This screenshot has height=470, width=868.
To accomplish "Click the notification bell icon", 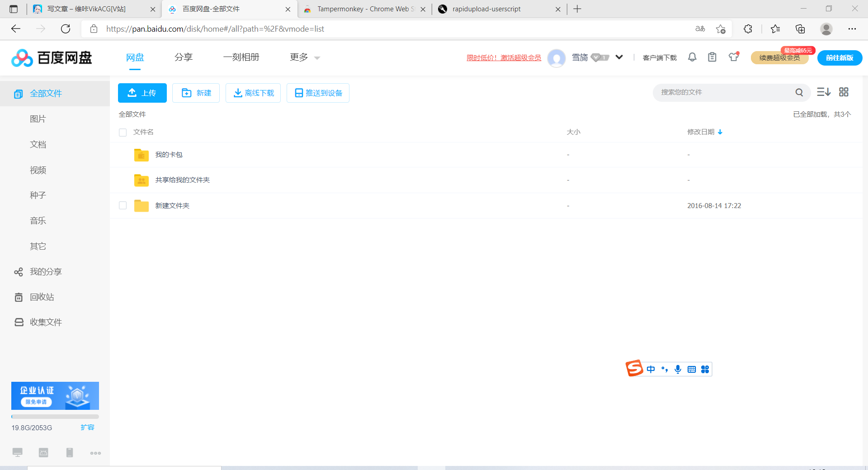I will tap(692, 57).
